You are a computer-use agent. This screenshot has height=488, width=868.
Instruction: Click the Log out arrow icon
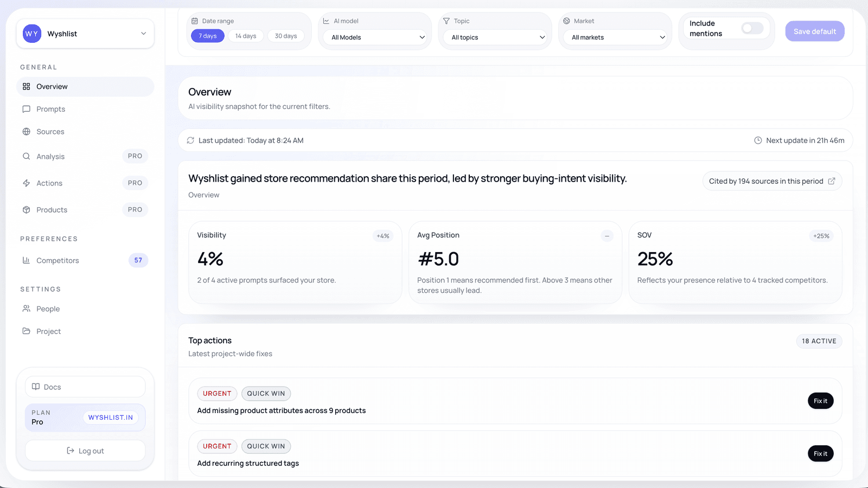71,451
